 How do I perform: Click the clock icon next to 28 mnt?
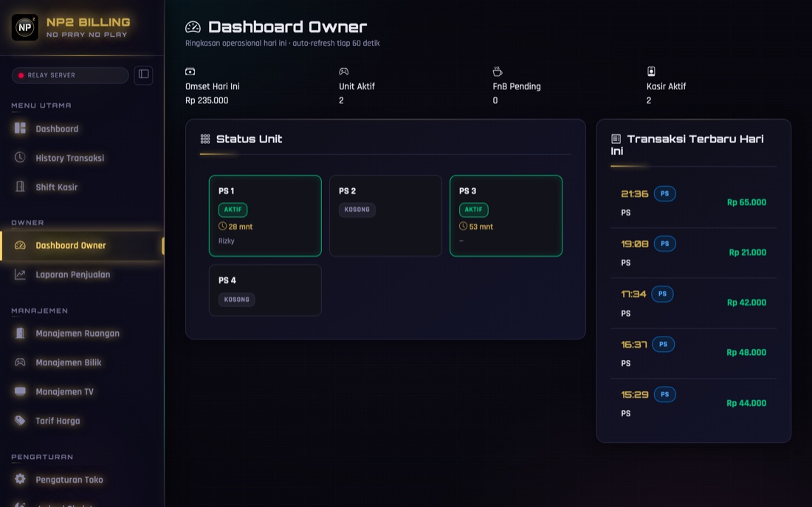(x=223, y=227)
